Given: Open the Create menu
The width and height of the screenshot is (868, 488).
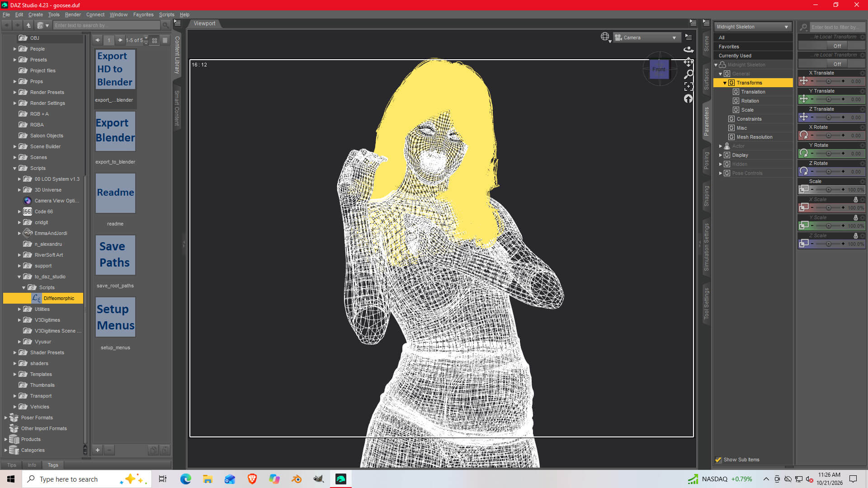Looking at the screenshot, I should [x=36, y=14].
